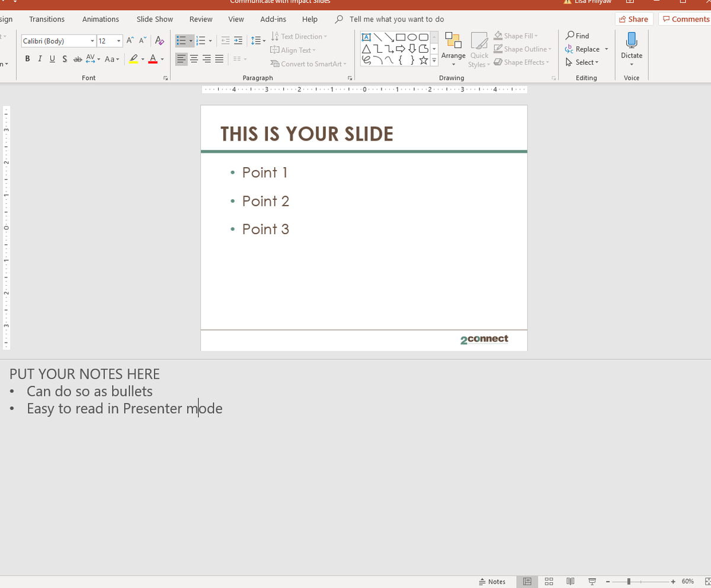Open the Add-ins tab
Viewport: 711px width, 588px height.
pos(273,19)
